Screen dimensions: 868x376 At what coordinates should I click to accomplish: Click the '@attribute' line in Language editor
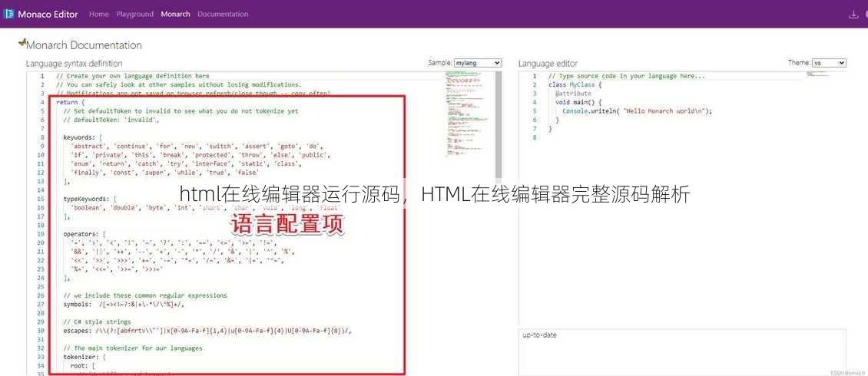(573, 94)
